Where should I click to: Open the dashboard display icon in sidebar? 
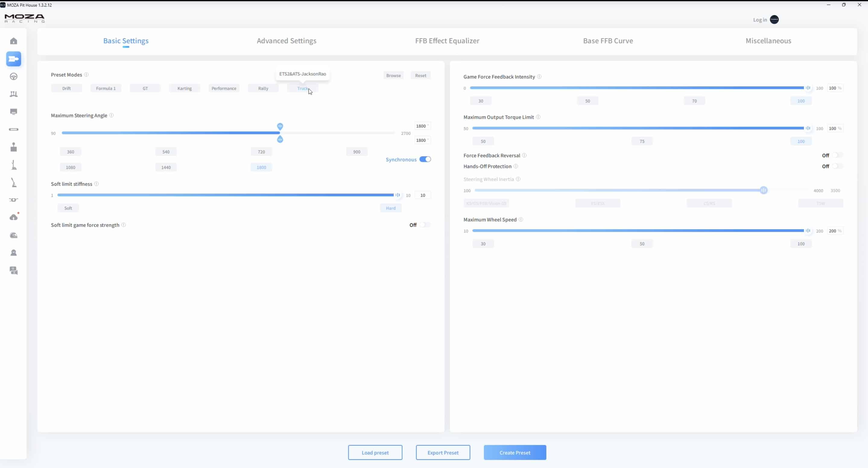pyautogui.click(x=14, y=112)
